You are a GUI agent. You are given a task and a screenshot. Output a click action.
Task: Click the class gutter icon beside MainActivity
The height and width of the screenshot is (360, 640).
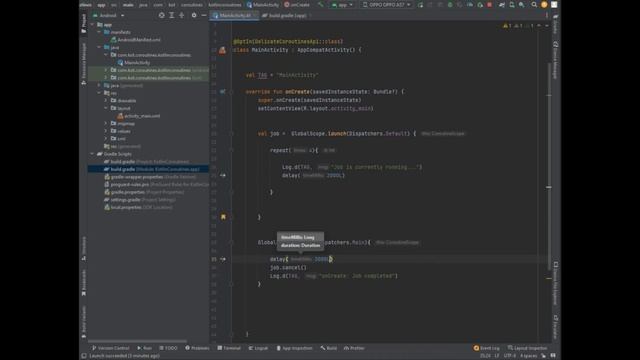tap(222, 50)
